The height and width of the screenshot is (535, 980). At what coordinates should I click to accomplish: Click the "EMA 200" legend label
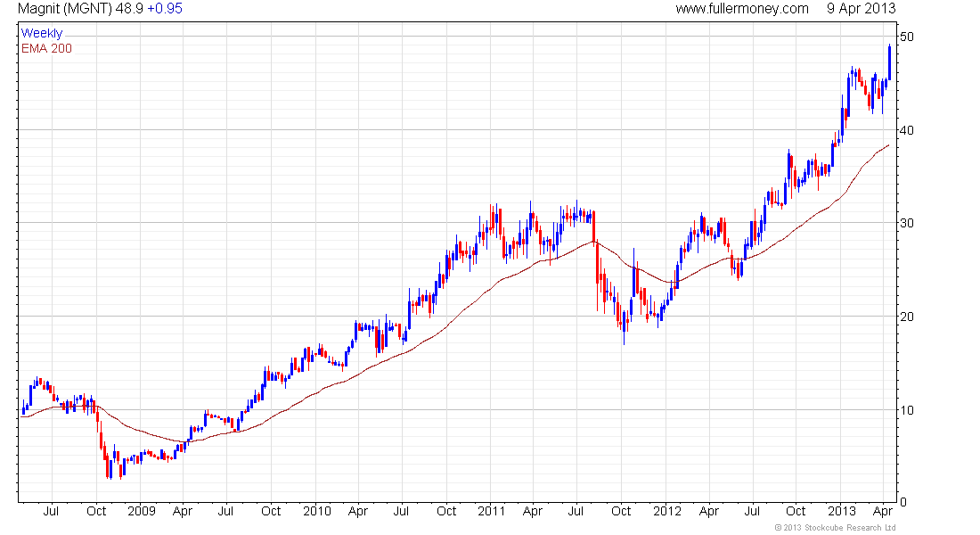tap(47, 48)
